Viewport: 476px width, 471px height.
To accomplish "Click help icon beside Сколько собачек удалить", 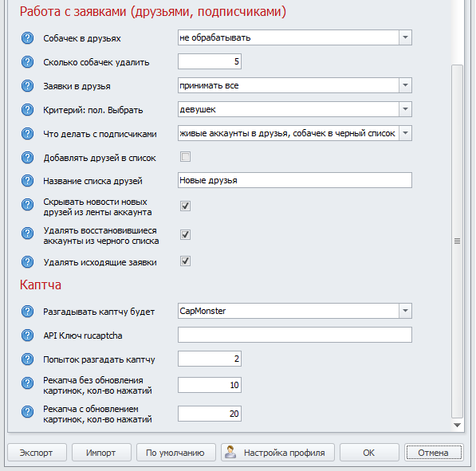I will click(27, 62).
